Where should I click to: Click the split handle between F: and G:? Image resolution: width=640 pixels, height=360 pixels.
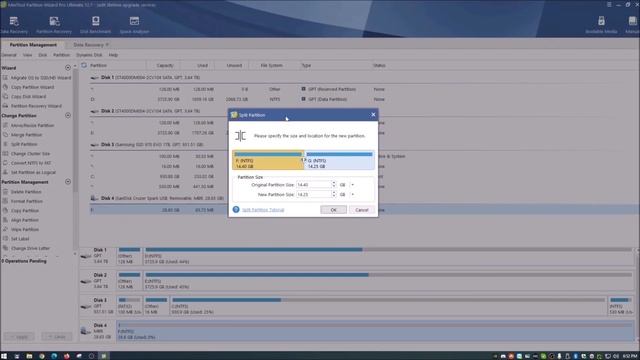point(304,160)
